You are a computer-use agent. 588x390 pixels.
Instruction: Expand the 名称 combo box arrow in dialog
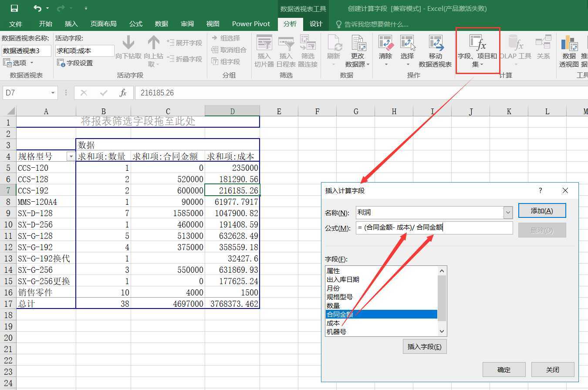click(x=508, y=213)
